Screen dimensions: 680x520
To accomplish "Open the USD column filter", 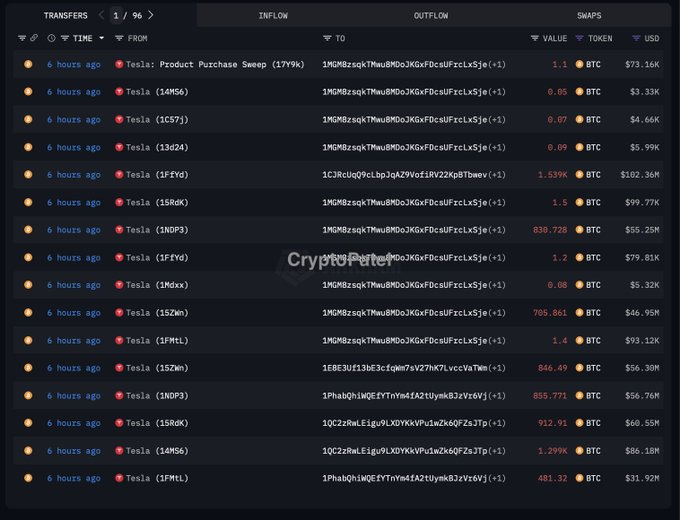I will 636,38.
